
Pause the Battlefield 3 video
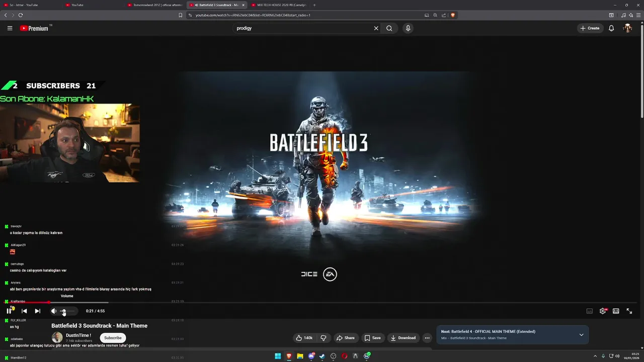point(9,311)
